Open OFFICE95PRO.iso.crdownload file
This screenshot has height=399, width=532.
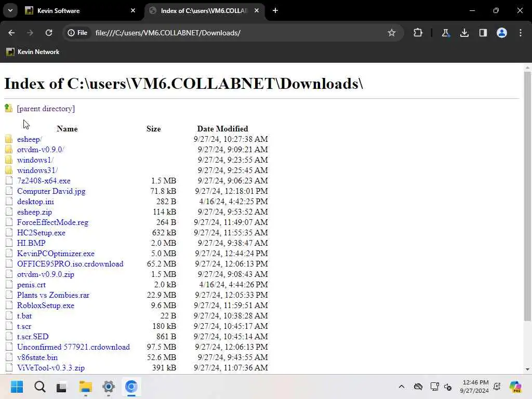click(70, 264)
